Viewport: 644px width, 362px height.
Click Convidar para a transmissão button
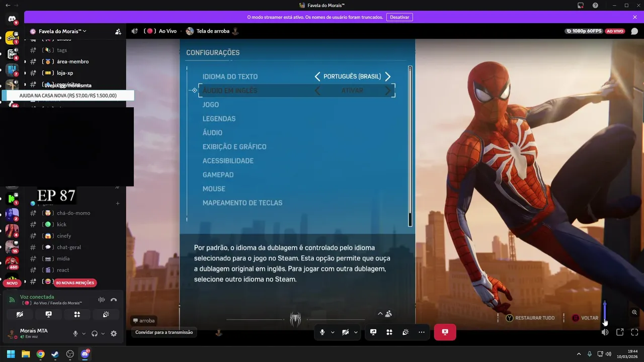tap(164, 332)
